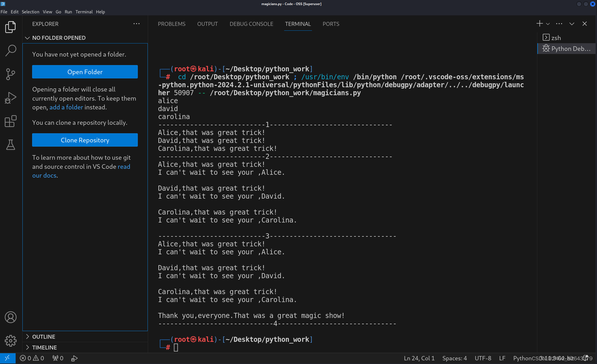This screenshot has width=597, height=364.
Task: Open the Run and Debug view
Action: tap(11, 98)
